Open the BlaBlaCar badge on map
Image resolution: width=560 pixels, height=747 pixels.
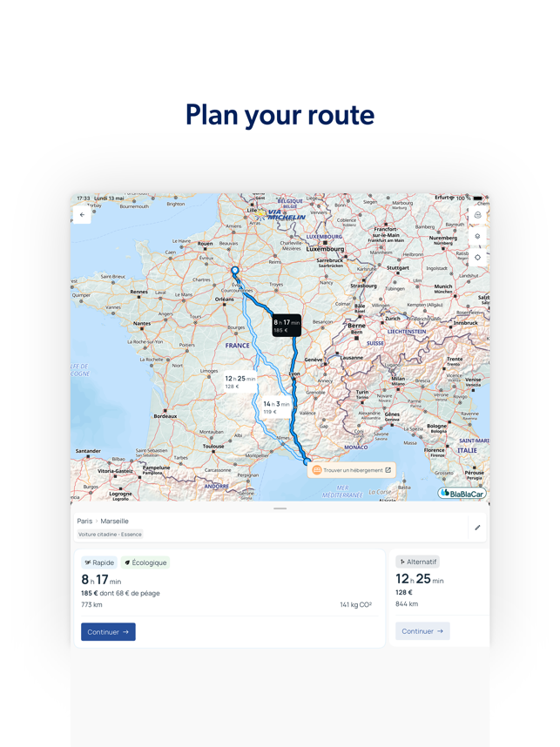point(462,493)
